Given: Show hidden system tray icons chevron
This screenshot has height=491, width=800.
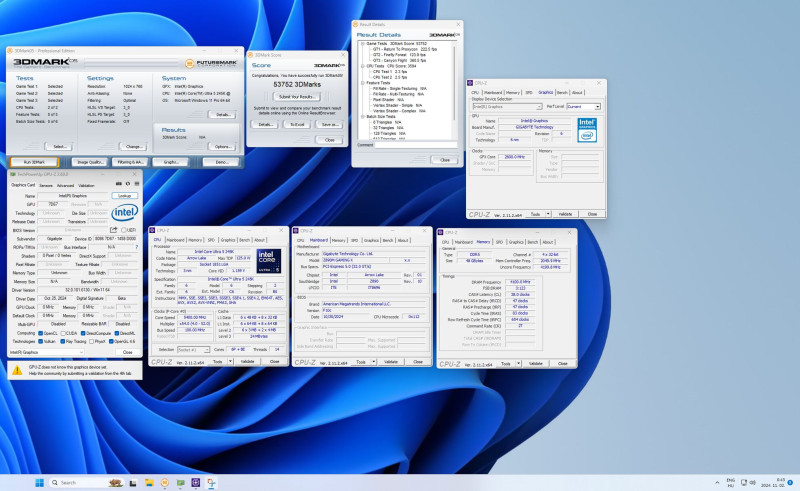Looking at the screenshot, I should coord(717,482).
